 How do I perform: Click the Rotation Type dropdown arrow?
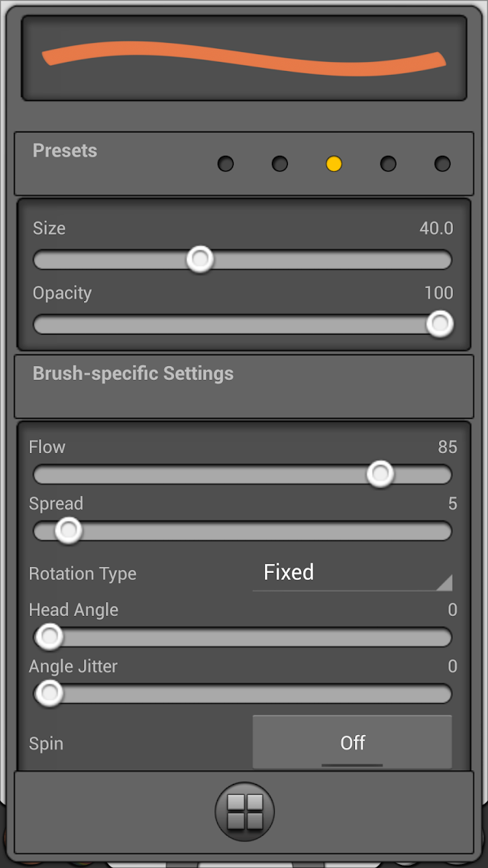[444, 583]
